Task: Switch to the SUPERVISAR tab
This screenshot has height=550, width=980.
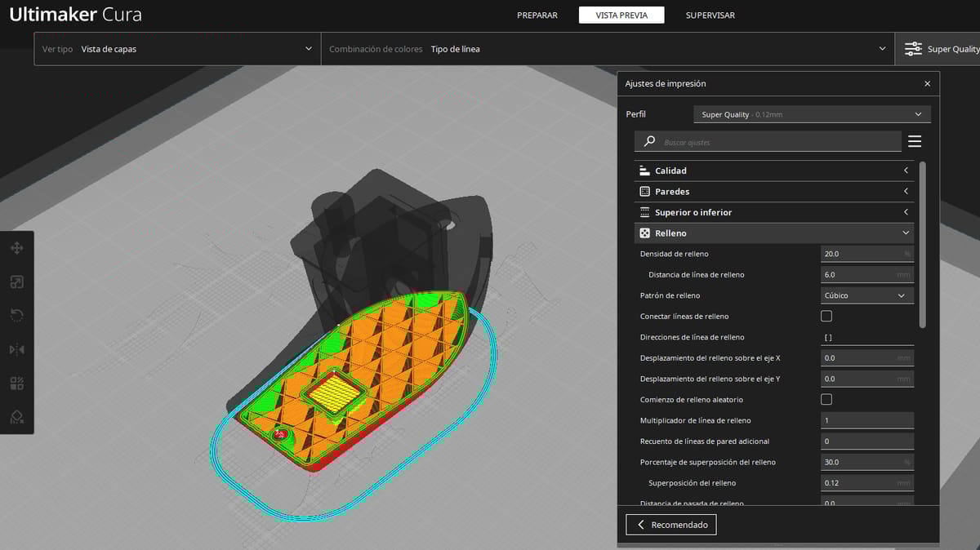Action: 710,15
